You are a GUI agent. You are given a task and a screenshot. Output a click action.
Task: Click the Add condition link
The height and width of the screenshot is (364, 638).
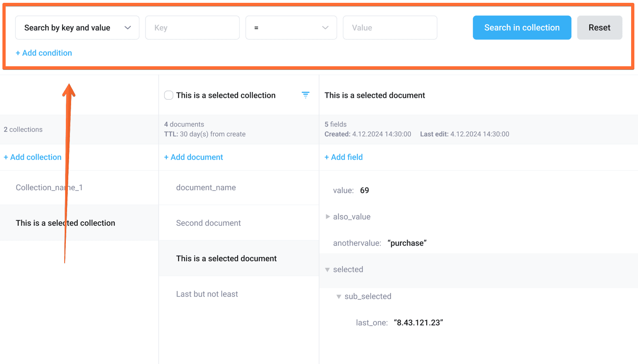coord(44,53)
